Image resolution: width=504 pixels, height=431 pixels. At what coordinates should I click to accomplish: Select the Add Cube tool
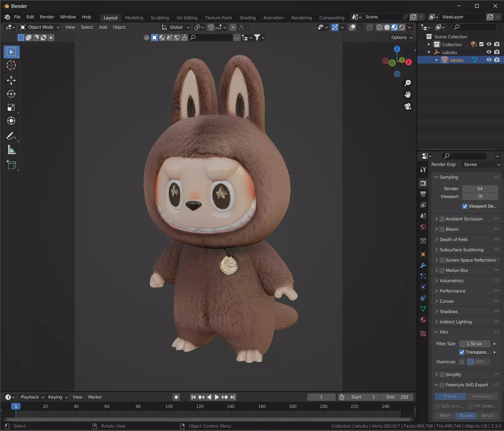(12, 165)
